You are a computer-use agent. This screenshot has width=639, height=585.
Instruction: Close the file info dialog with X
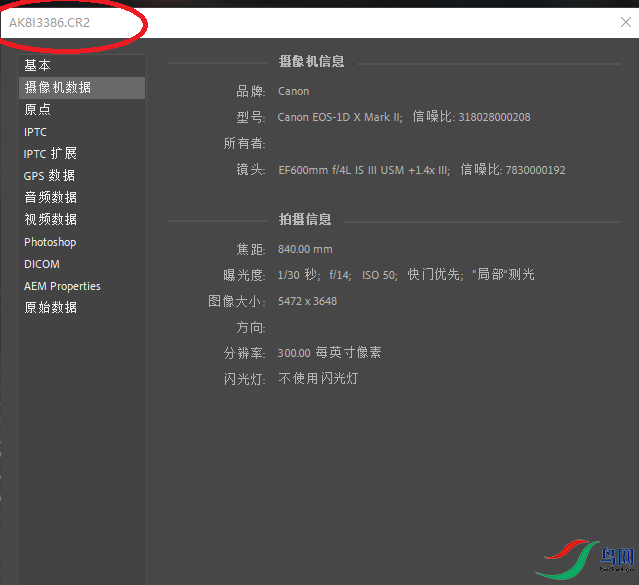click(625, 22)
